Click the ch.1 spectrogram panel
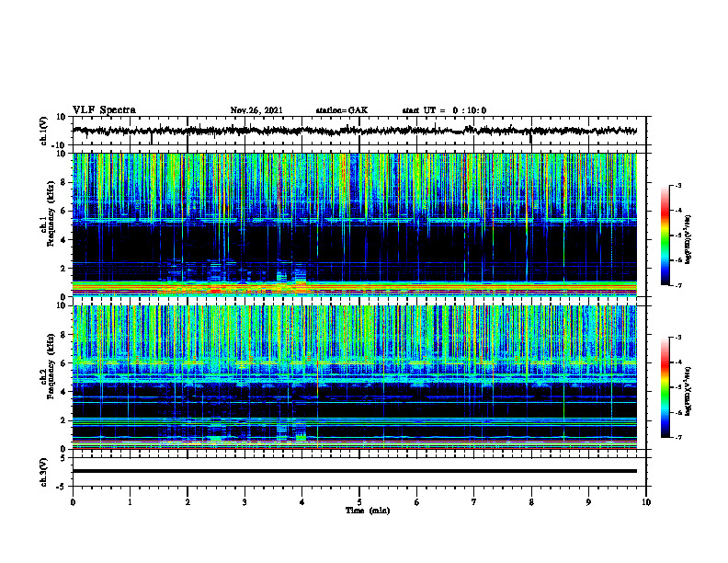The height and width of the screenshot is (563, 728). pyautogui.click(x=354, y=224)
